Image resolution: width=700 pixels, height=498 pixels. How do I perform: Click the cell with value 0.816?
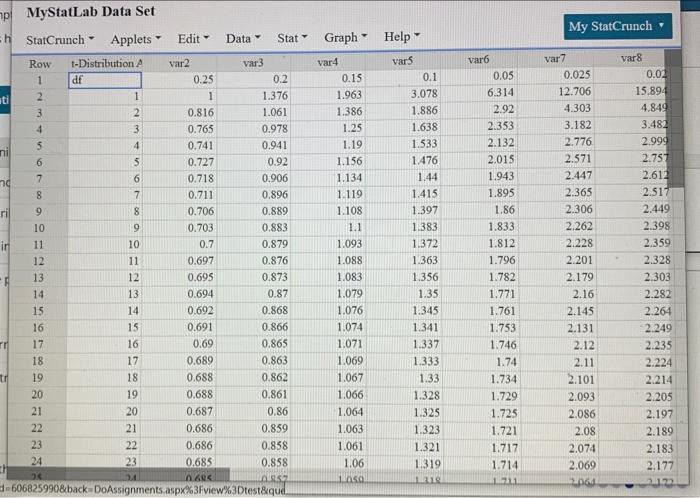click(x=179, y=112)
